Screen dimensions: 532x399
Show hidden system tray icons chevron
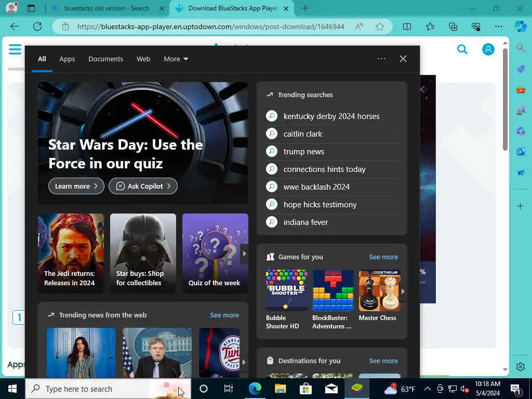coord(428,389)
